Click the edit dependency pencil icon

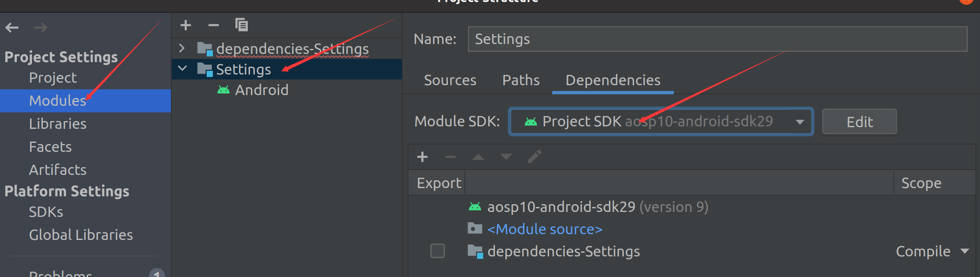click(x=534, y=157)
